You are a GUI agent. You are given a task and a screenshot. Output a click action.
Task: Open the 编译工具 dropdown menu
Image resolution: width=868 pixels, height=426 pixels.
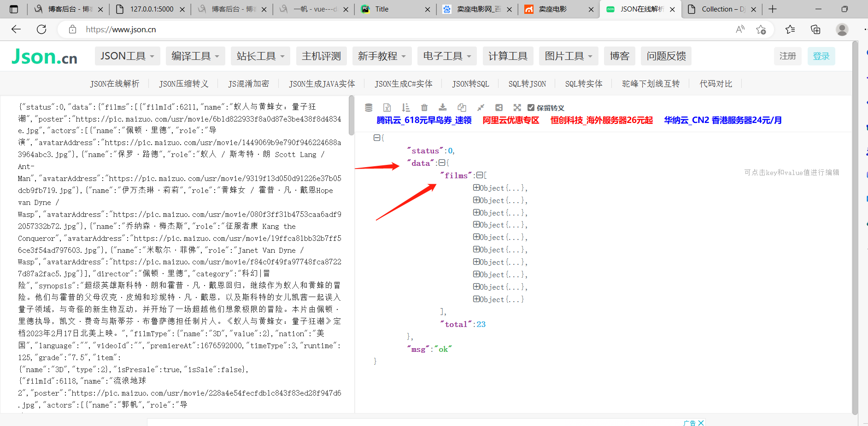point(196,56)
